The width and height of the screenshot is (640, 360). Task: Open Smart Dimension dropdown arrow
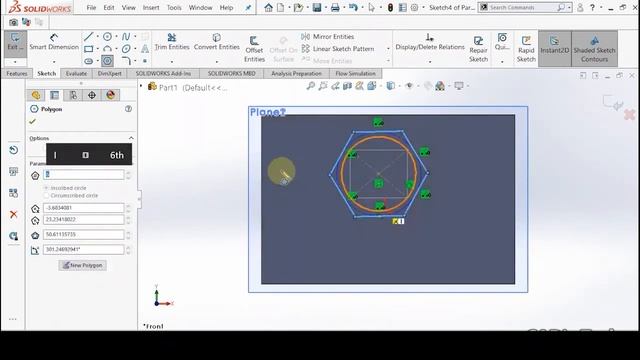(54, 62)
